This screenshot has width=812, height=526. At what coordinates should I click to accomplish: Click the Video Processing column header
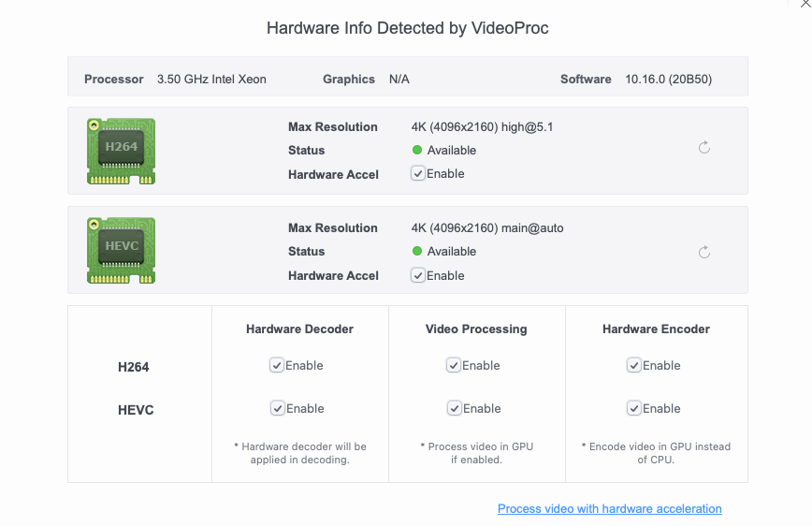point(476,329)
